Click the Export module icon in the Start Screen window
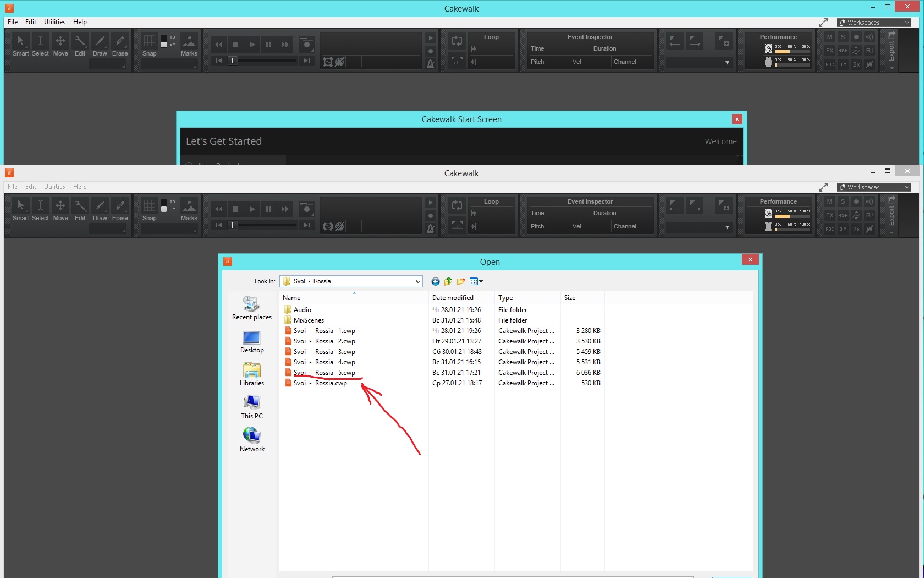This screenshot has width=924, height=578. (x=892, y=35)
